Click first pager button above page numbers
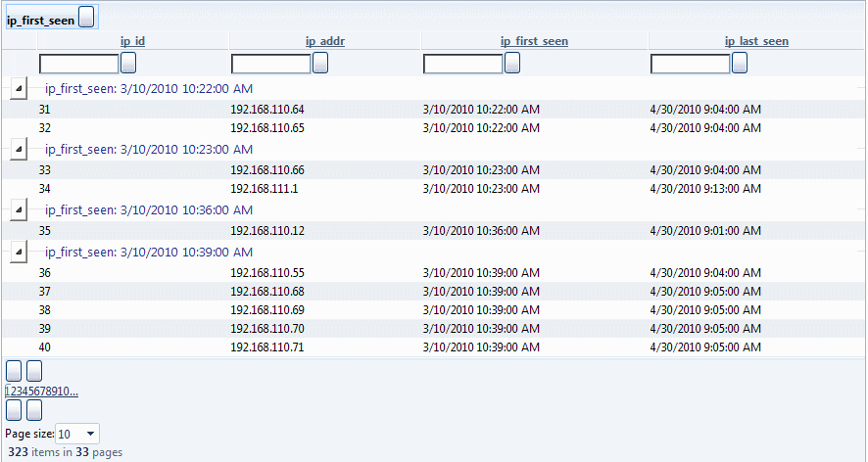The width and height of the screenshot is (868, 462). point(14,371)
